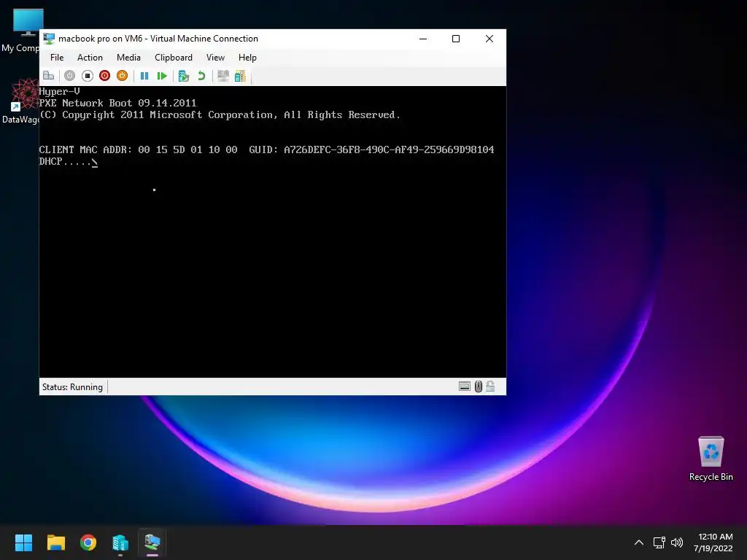Show hidden system tray icons
The width and height of the screenshot is (747, 560).
tap(639, 542)
